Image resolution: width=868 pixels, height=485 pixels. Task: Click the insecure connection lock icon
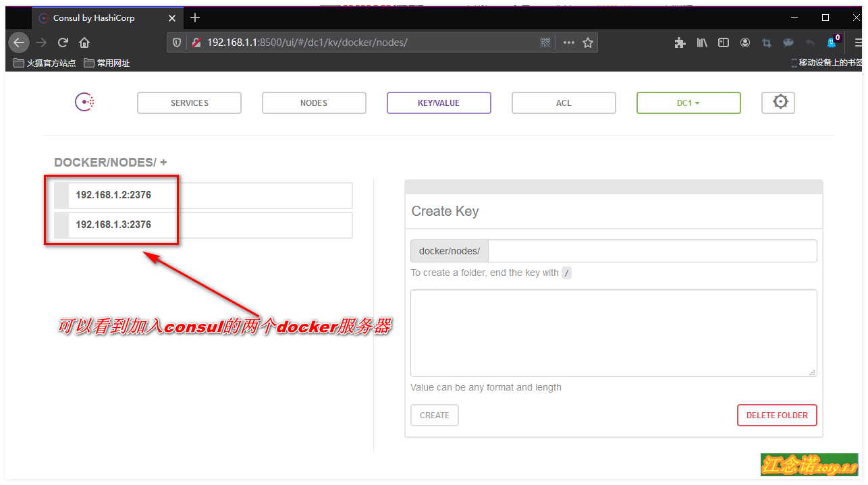click(x=196, y=42)
